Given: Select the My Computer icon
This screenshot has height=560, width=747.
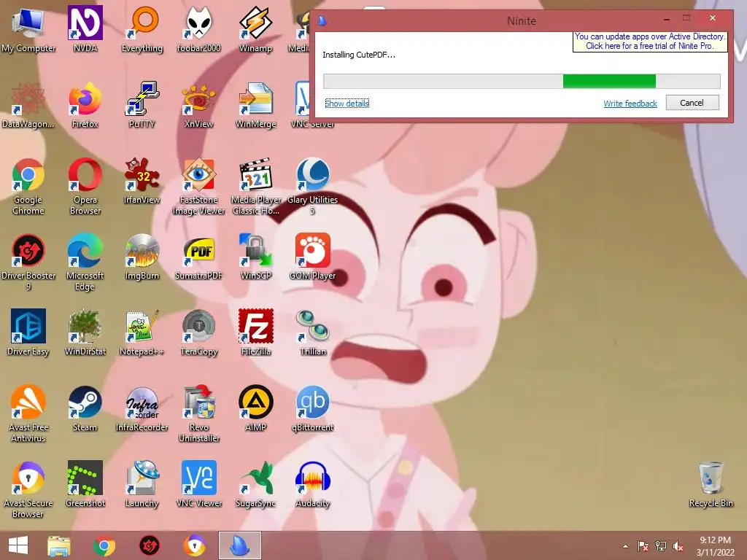Looking at the screenshot, I should 28,28.
